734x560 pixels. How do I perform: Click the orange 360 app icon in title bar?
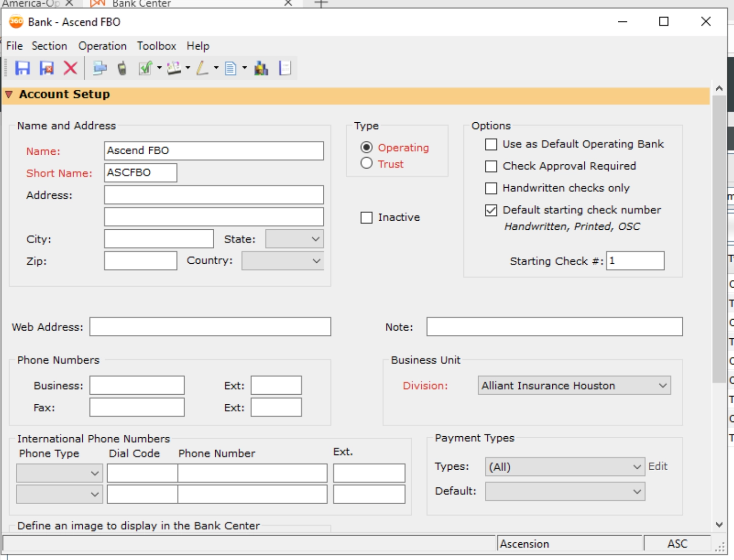pos(16,22)
